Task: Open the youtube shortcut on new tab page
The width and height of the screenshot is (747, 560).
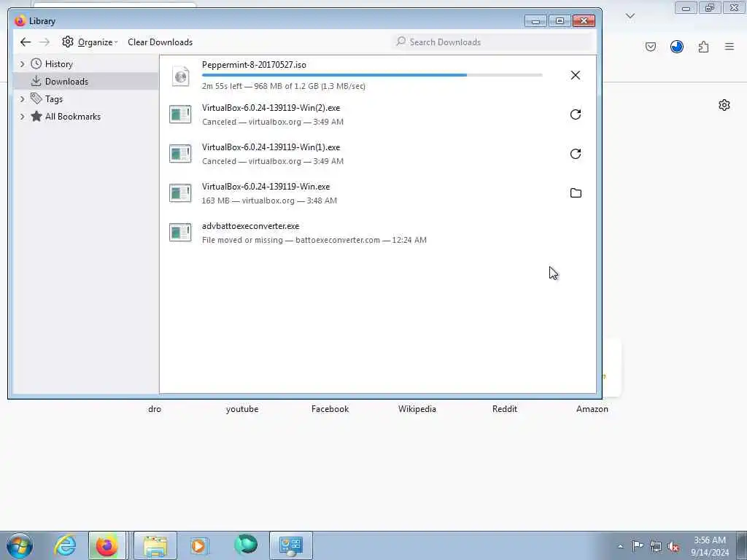Action: click(x=242, y=409)
